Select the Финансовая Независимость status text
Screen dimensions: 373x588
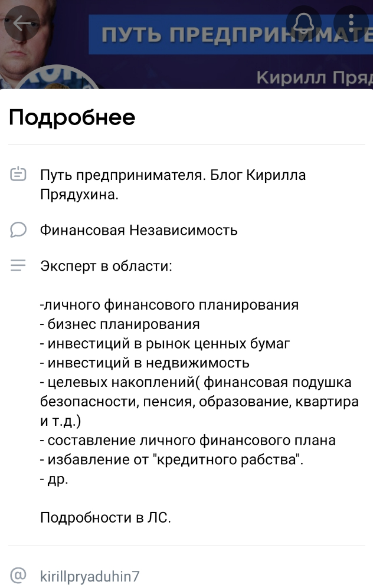click(x=139, y=230)
